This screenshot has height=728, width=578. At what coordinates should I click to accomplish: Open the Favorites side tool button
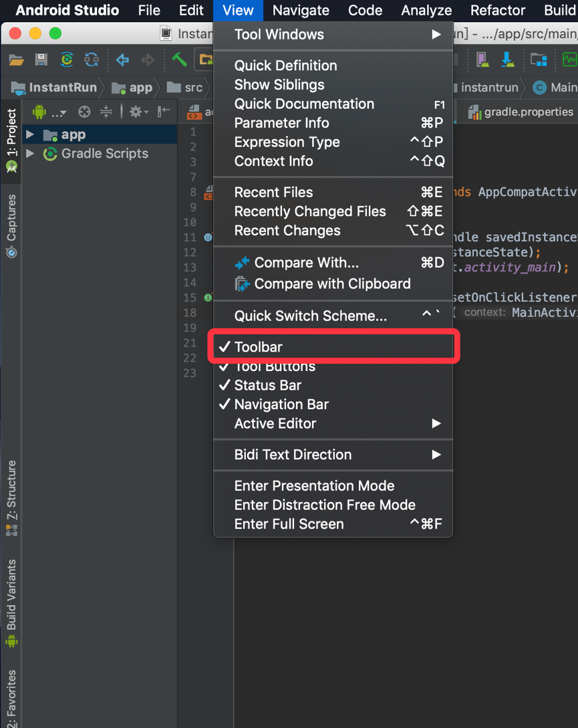(11, 697)
